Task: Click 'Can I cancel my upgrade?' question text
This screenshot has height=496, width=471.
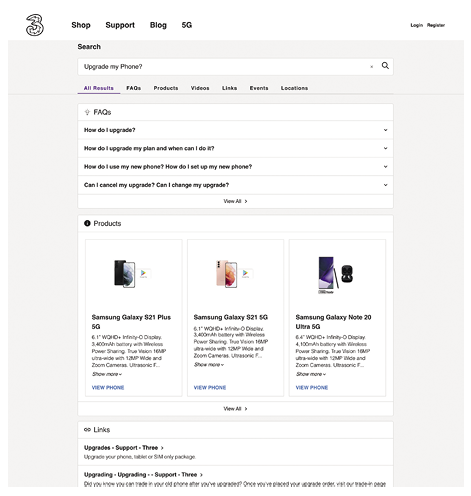Action: [x=156, y=185]
